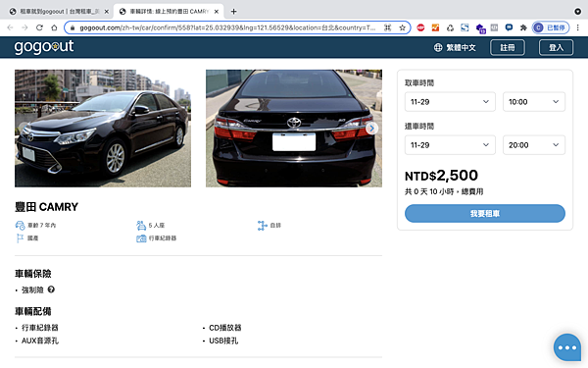Open the chat bubble widget
Viewport: 588px width, 368px height.
[x=567, y=347]
